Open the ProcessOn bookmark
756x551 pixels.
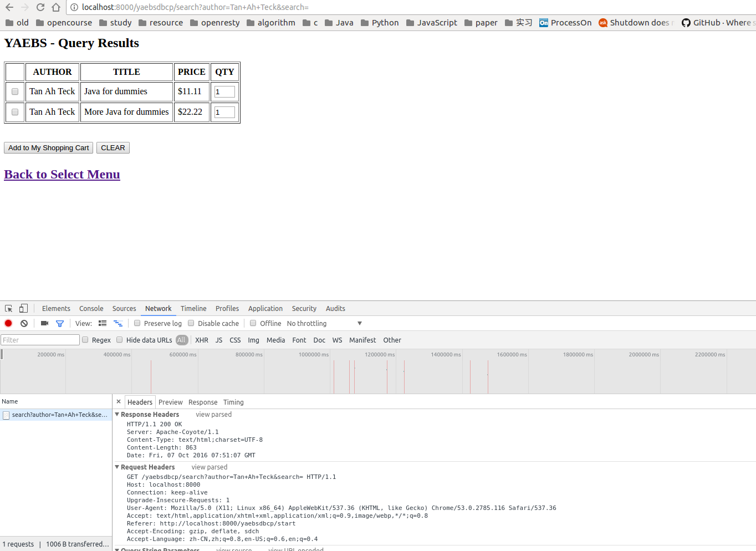point(565,23)
